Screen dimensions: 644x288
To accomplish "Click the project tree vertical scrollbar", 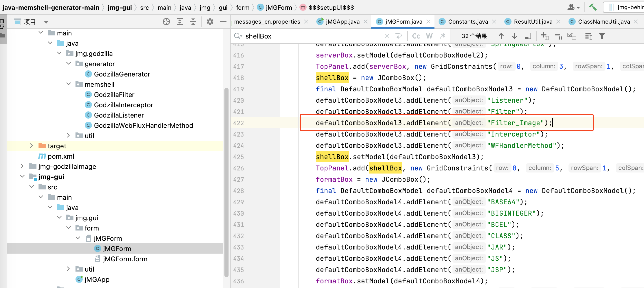I will tap(226, 182).
